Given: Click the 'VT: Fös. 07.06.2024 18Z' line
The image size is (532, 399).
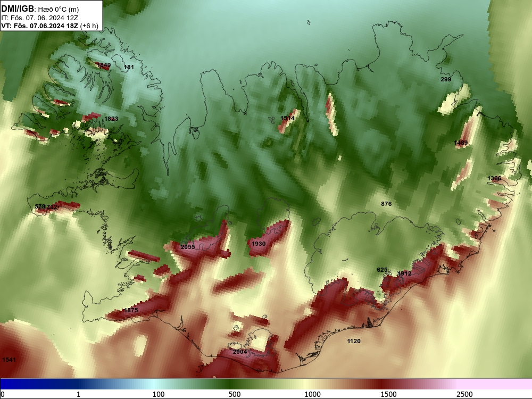Looking at the screenshot, I should pyautogui.click(x=40, y=26).
